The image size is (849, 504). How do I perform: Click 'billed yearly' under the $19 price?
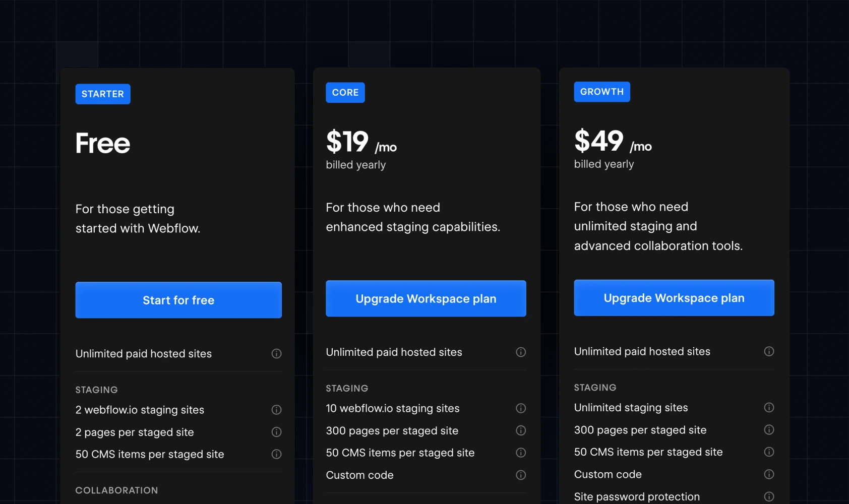356,165
